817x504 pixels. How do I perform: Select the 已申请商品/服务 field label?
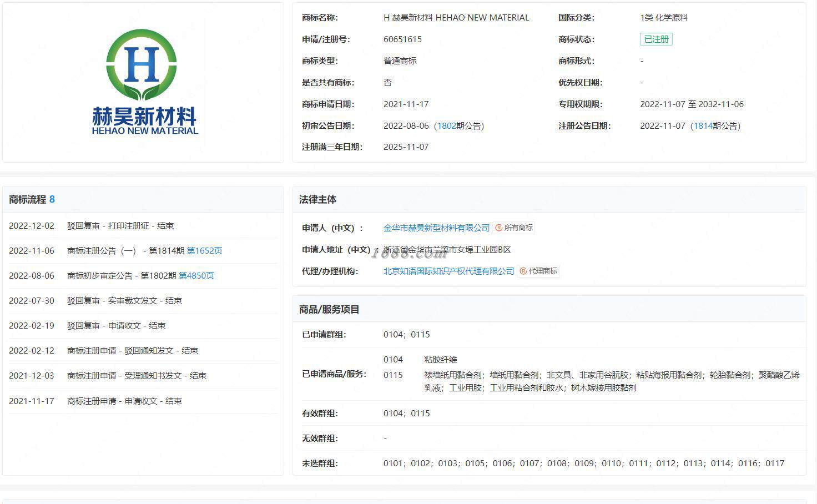tap(334, 374)
